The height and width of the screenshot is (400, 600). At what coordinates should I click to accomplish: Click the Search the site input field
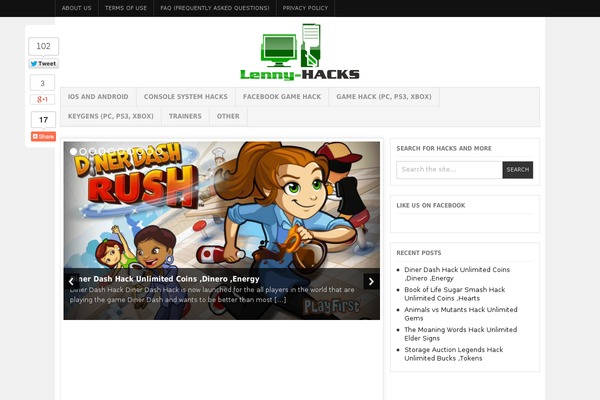tap(449, 170)
